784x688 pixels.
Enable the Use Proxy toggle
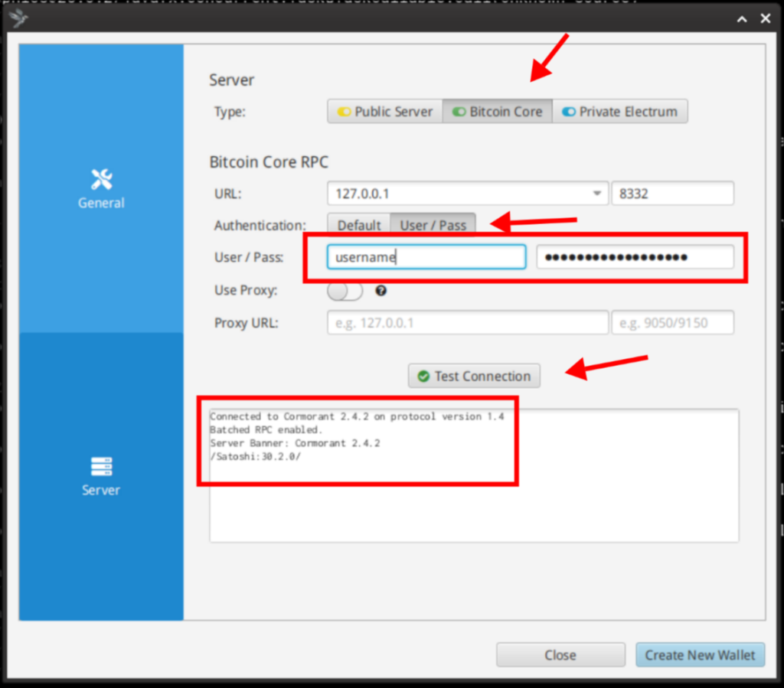345,291
